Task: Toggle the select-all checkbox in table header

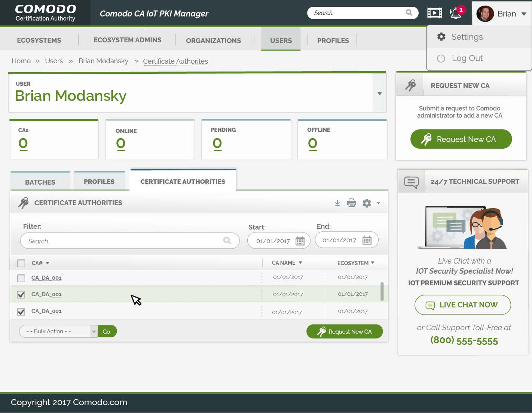Action: pos(21,263)
